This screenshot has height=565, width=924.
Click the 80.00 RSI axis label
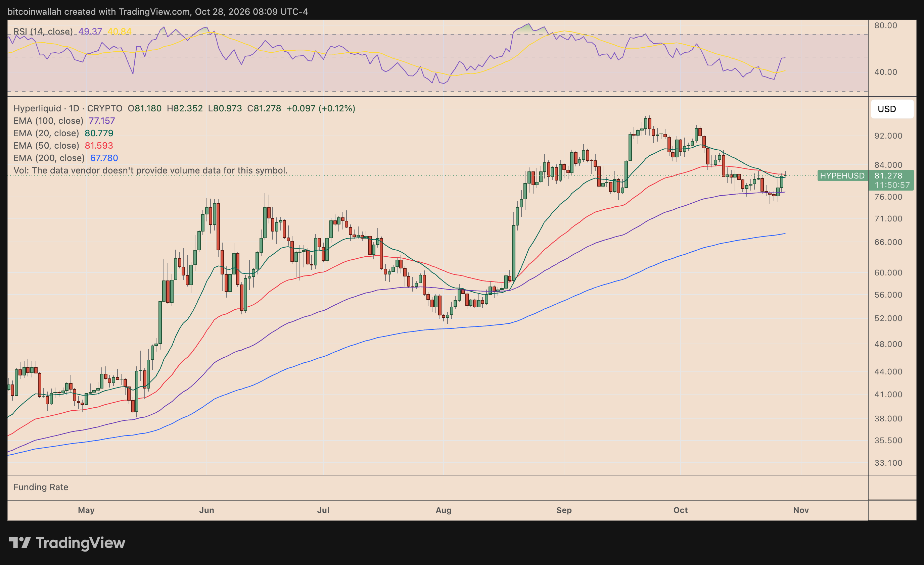[886, 25]
